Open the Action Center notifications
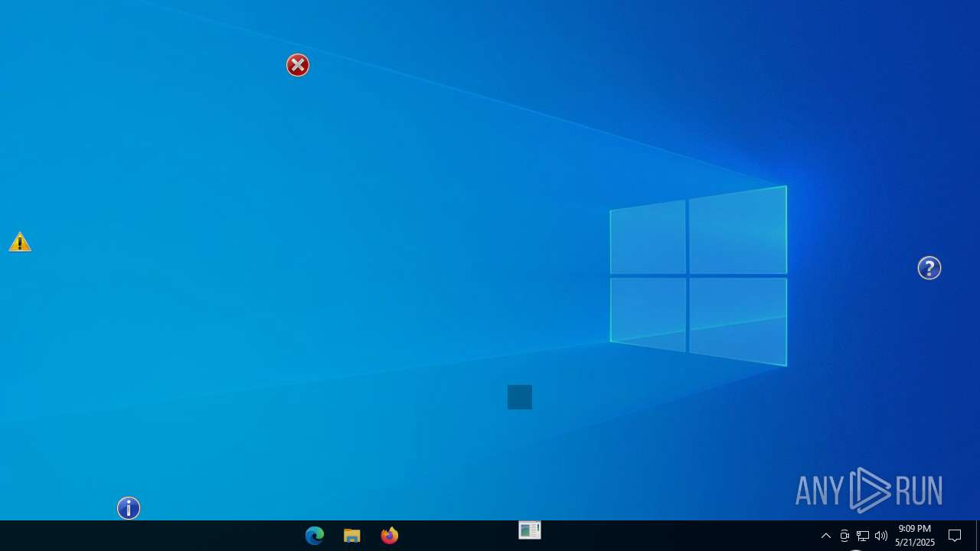 [x=955, y=536]
